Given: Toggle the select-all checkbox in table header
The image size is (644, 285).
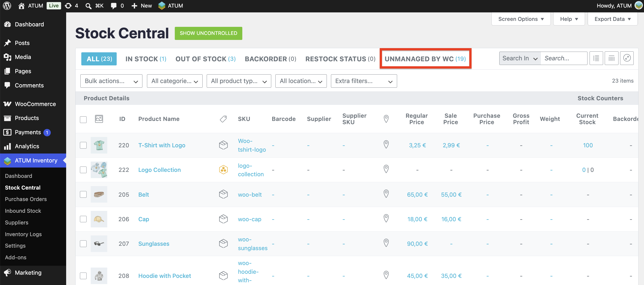Looking at the screenshot, I should click(83, 119).
